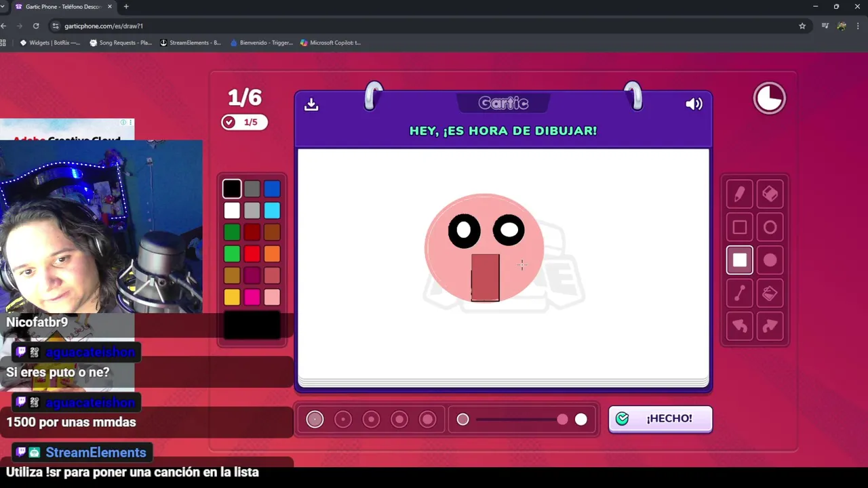
Task: Select the Pencil drawing tool
Action: [740, 195]
